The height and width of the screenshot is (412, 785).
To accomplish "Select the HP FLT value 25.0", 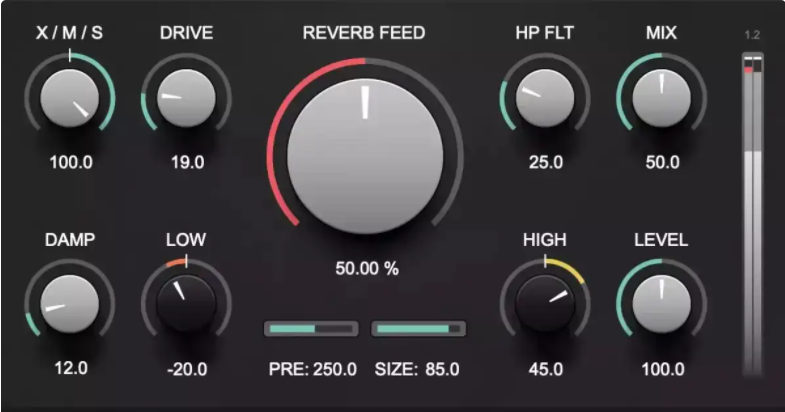I will [x=545, y=162].
